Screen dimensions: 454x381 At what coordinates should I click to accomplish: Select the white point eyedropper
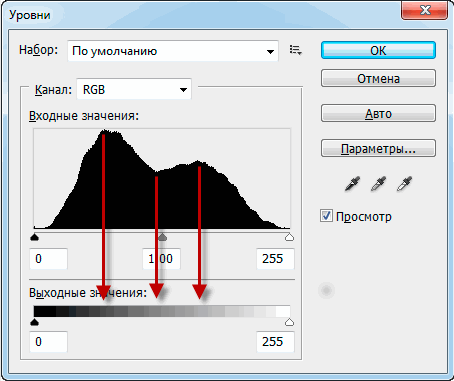pos(404,184)
